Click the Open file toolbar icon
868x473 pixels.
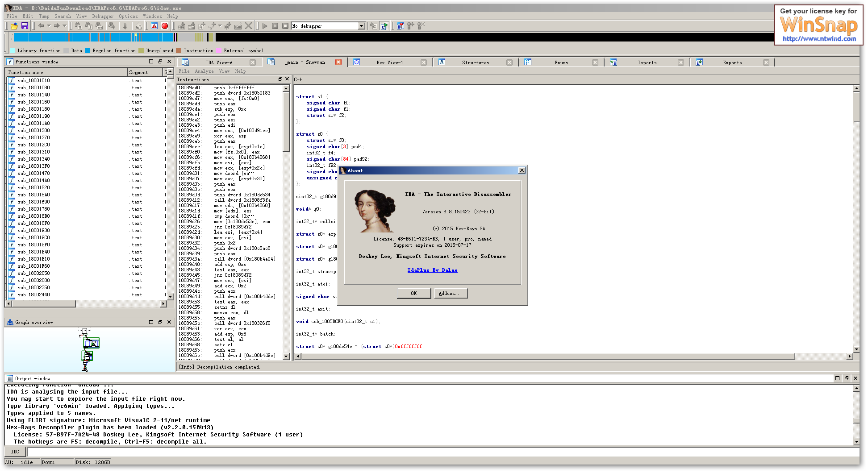coord(14,26)
